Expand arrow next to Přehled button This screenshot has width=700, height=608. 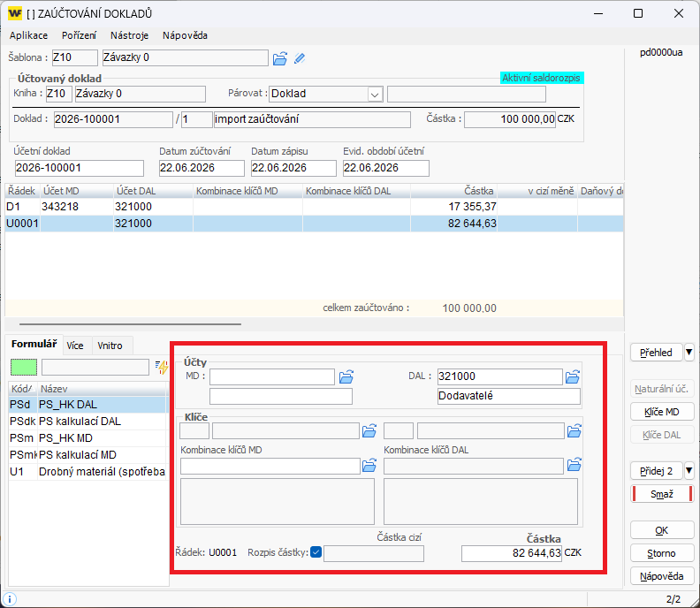[x=689, y=353]
